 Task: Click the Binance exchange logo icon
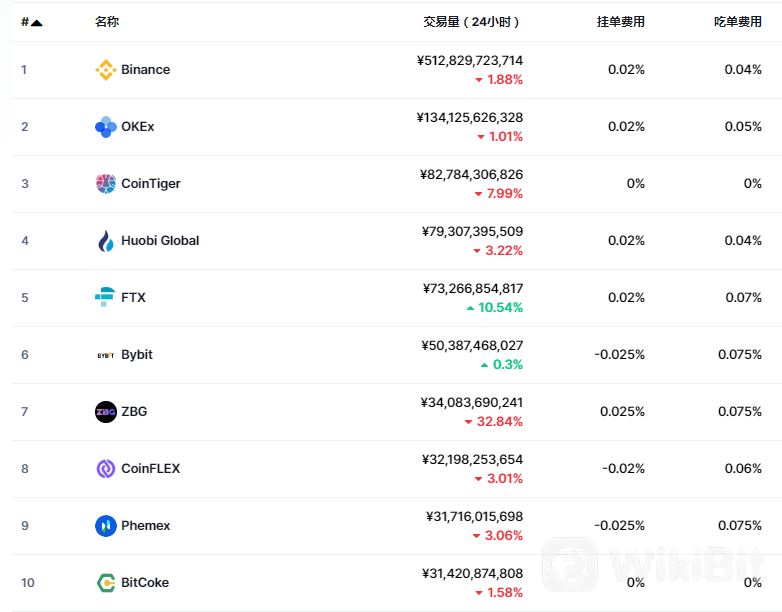(106, 70)
